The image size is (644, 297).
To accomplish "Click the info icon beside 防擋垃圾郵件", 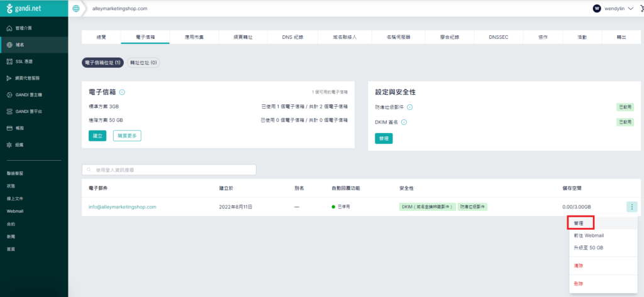I will click(409, 107).
